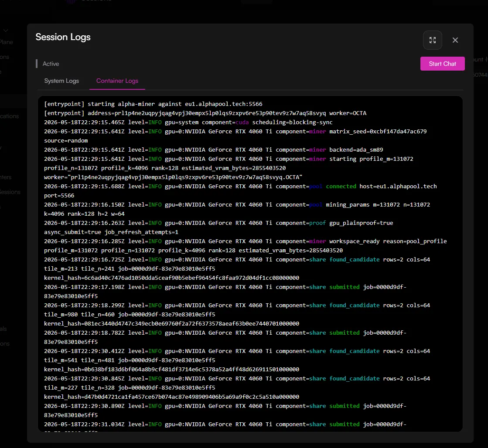Click the Active session status label
The width and height of the screenshot is (488, 448).
pyautogui.click(x=51, y=64)
